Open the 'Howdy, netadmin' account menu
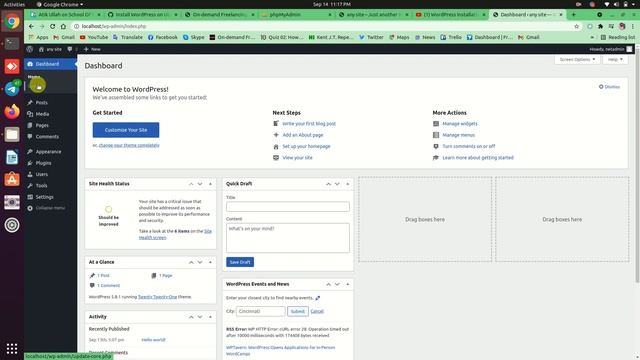 (611, 49)
